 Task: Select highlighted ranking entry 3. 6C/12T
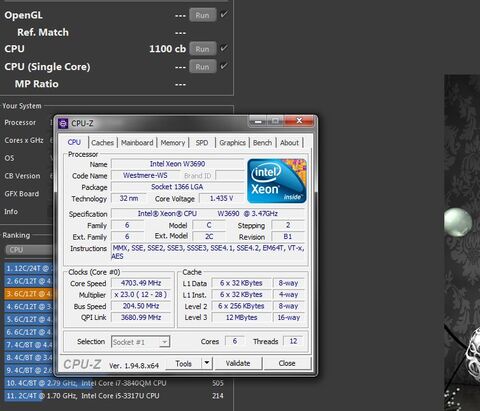coord(28,294)
